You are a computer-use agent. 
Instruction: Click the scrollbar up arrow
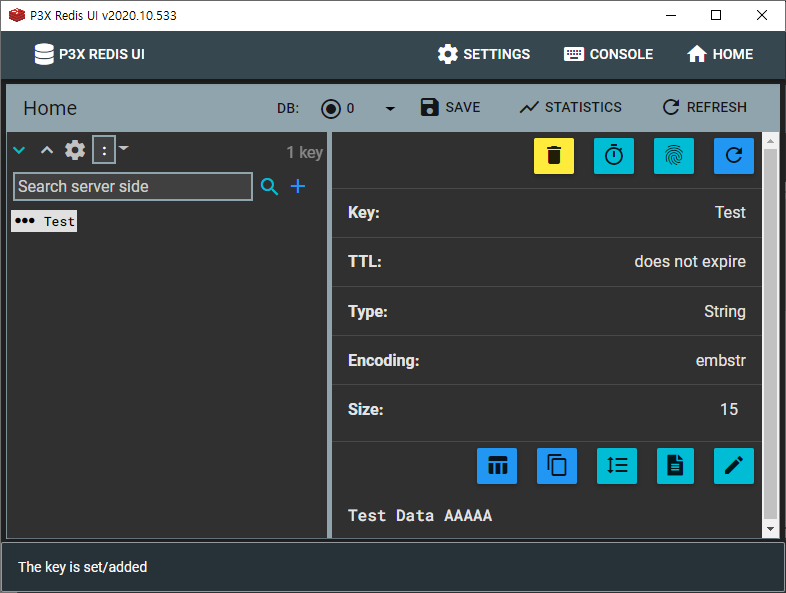(x=770, y=141)
